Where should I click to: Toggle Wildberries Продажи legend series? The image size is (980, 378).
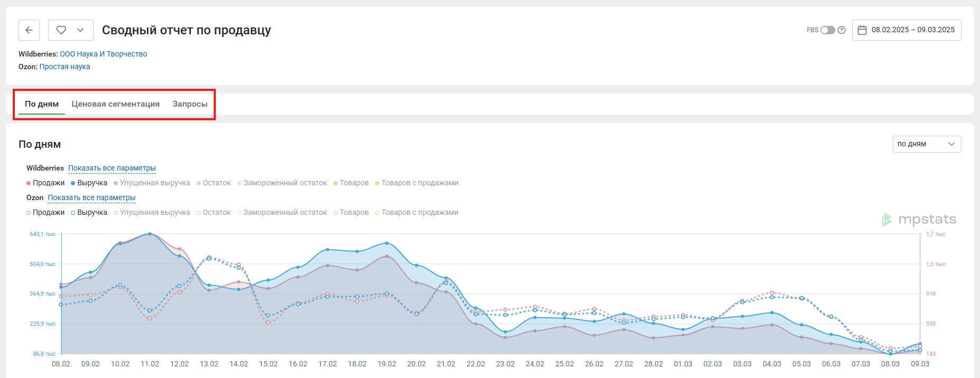(x=45, y=183)
